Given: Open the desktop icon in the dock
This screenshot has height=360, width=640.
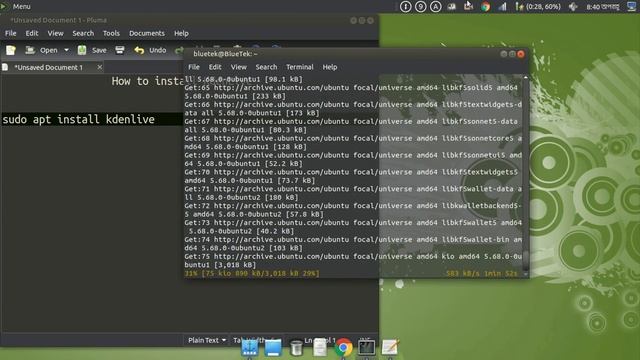Looking at the screenshot, I should tap(273, 348).
